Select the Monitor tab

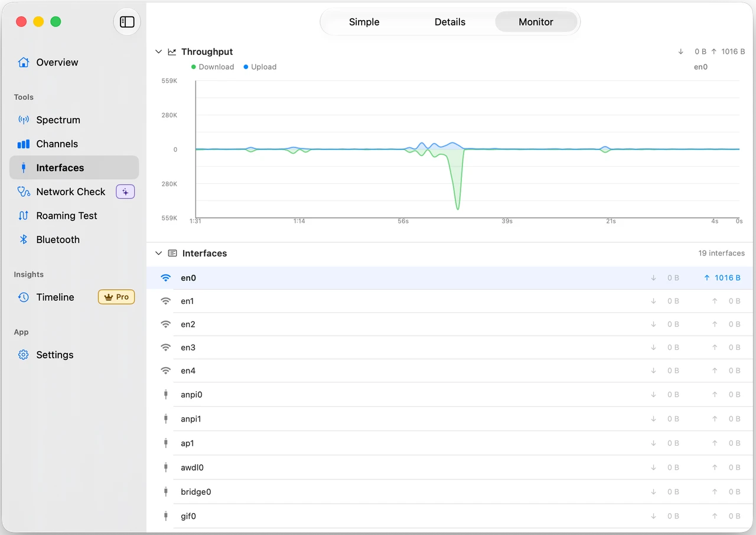(x=536, y=22)
